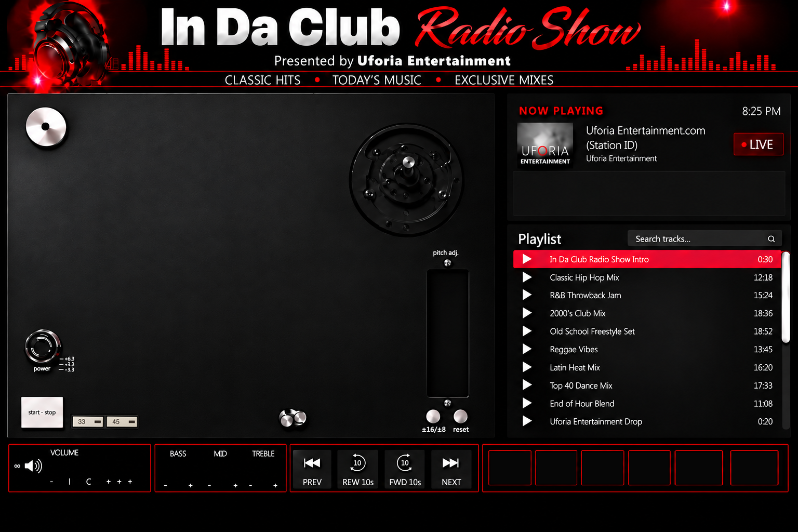
Task: Select the 'Classic Hip Hop Mix' title
Action: pyautogui.click(x=584, y=277)
